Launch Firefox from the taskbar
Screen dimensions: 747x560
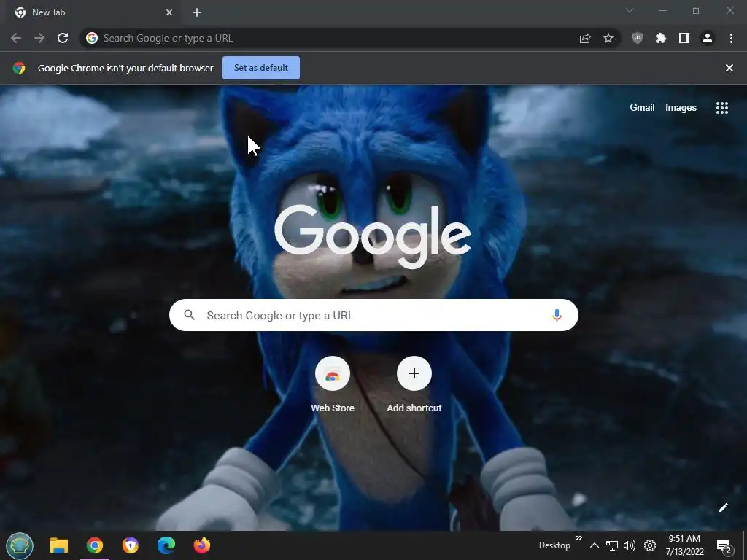pyautogui.click(x=202, y=545)
